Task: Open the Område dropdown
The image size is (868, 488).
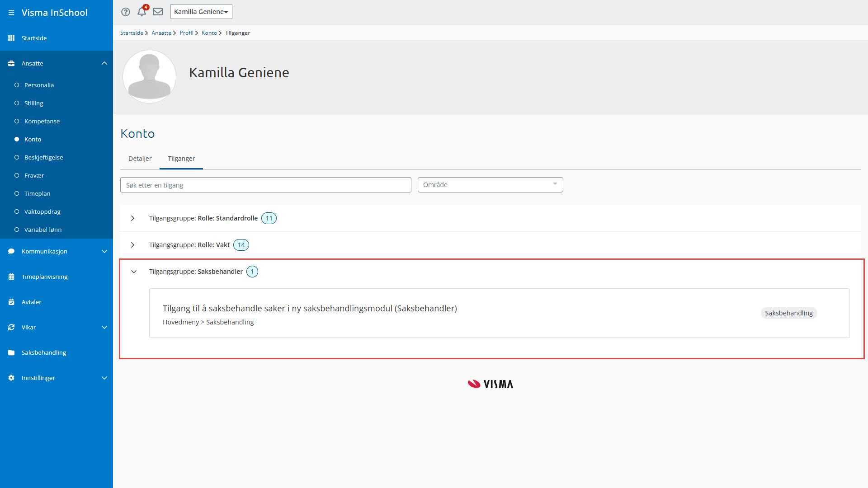Action: click(490, 185)
